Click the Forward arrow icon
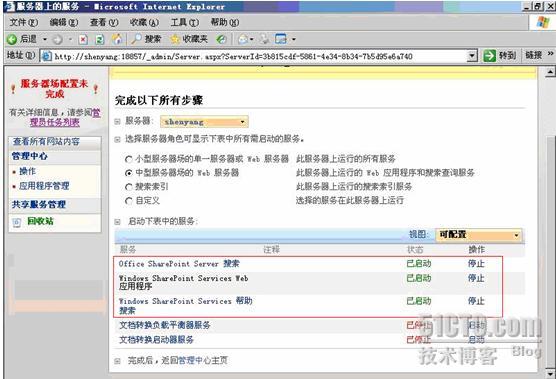Image resolution: width=556 pixels, height=379 pixels. 57,39
